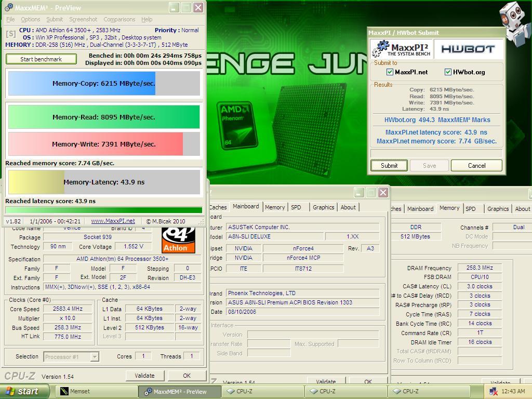This screenshot has width=532, height=399.
Task: Click the Memory-Read result bar
Action: point(104,117)
